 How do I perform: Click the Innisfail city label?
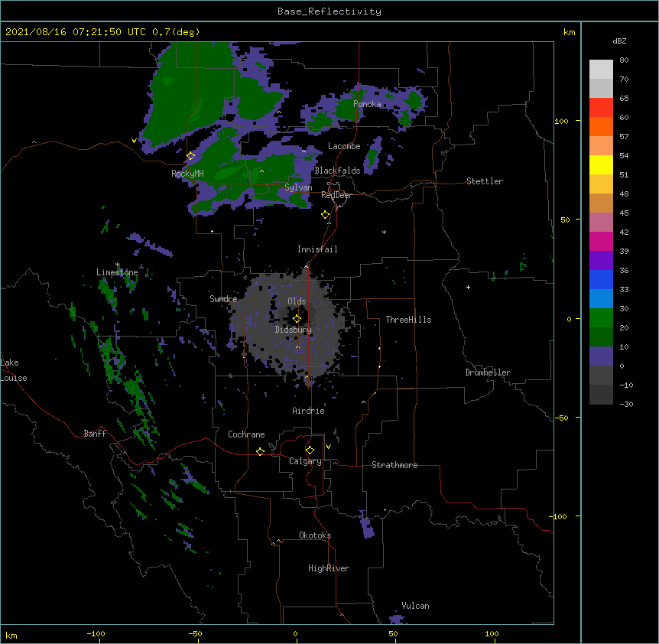317,249
